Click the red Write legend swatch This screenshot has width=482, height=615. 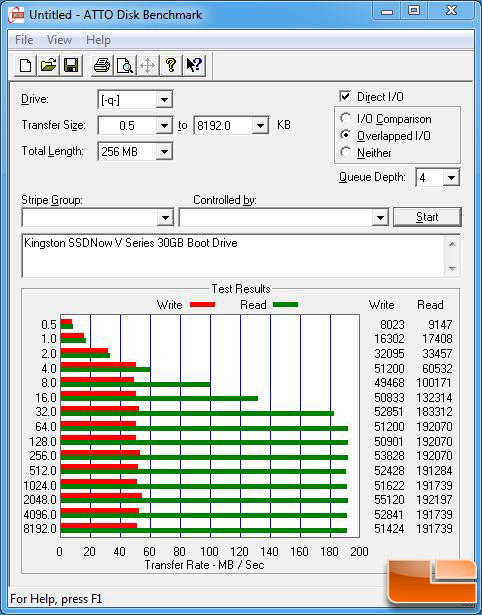coord(202,304)
